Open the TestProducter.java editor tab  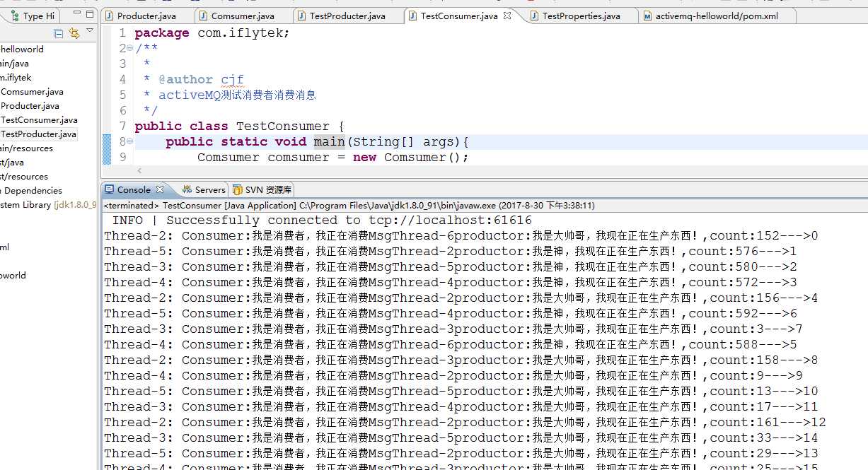347,16
